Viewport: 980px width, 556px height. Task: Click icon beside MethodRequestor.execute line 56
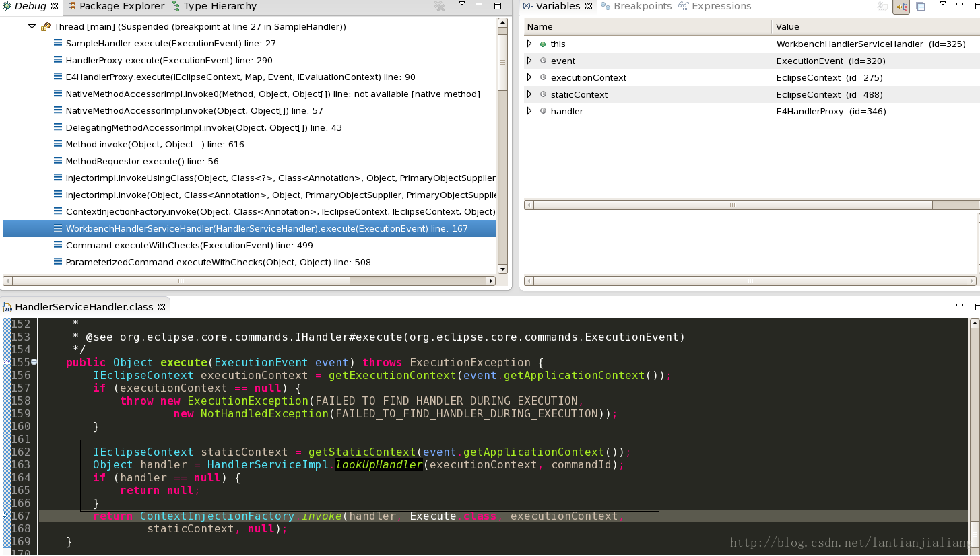pos(58,161)
